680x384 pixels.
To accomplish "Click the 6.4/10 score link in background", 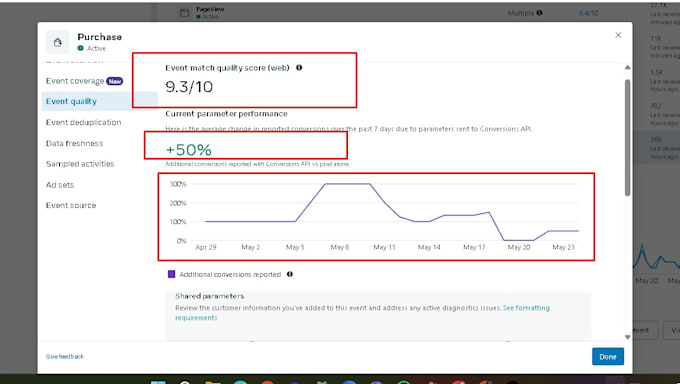I will point(588,13).
